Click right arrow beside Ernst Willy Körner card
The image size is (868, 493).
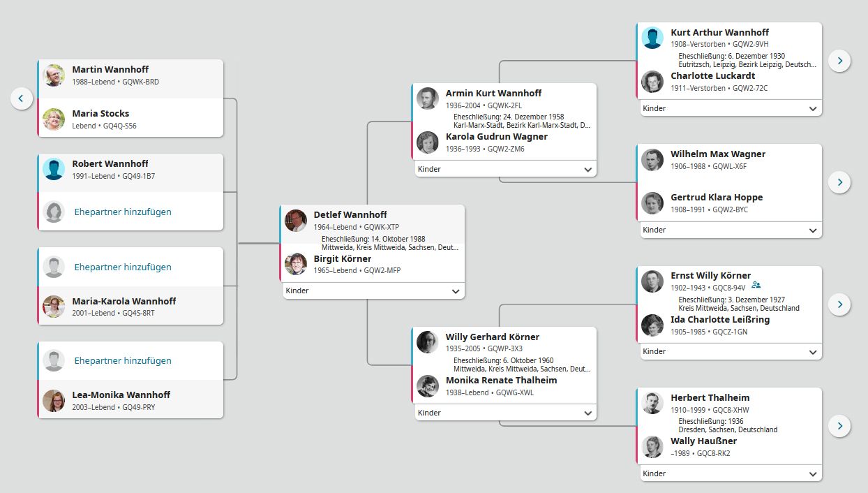[x=839, y=304]
